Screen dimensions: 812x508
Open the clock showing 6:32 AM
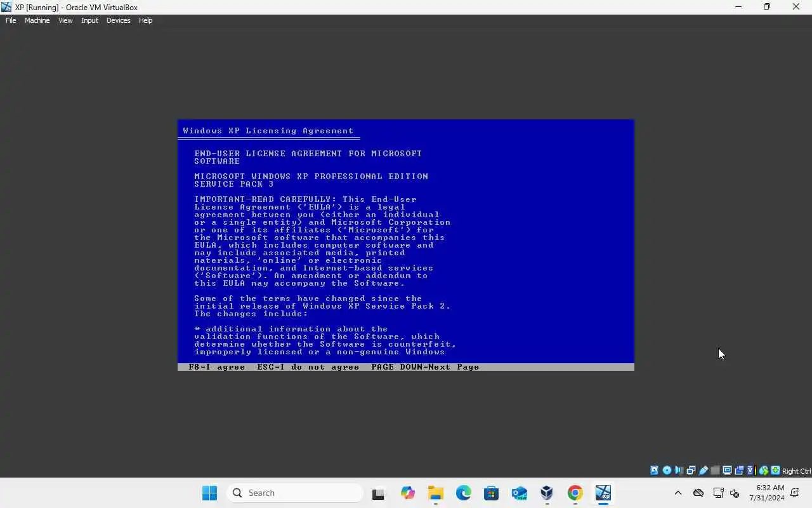[767, 493]
